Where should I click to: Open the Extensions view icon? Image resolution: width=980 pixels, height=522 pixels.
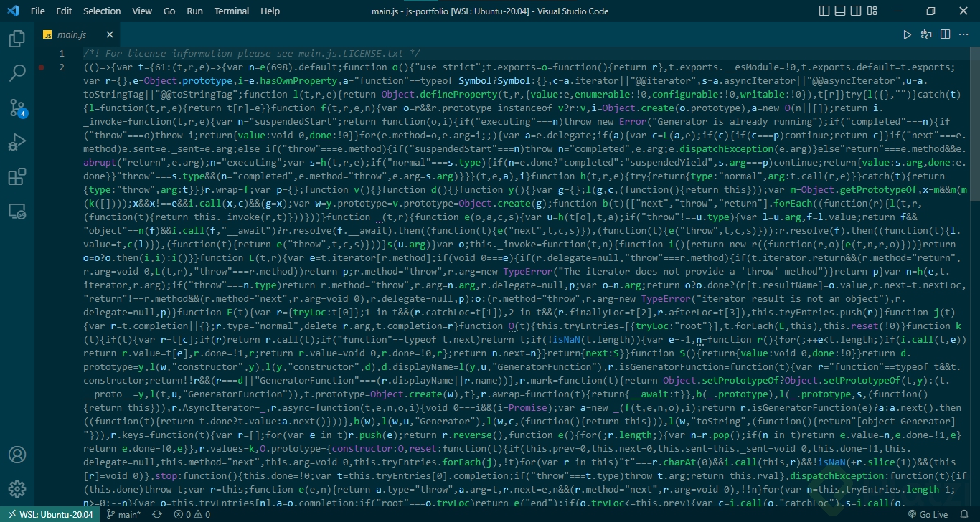(17, 177)
